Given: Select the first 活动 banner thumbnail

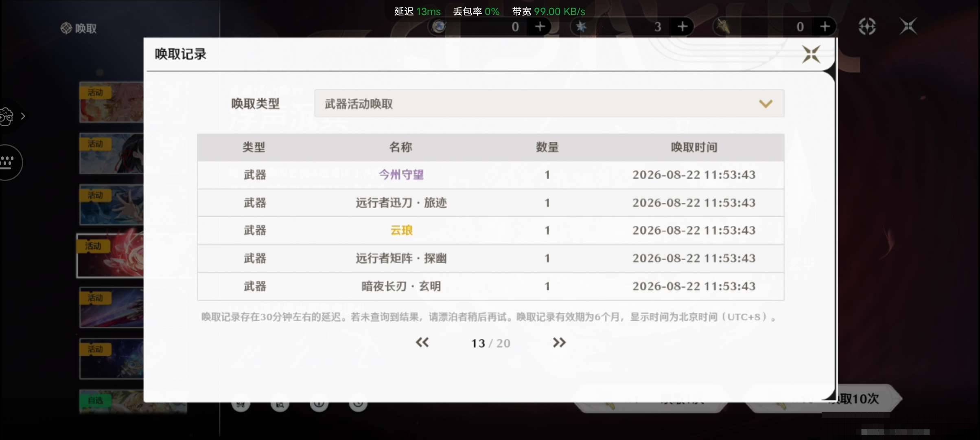Looking at the screenshot, I should click(112, 102).
